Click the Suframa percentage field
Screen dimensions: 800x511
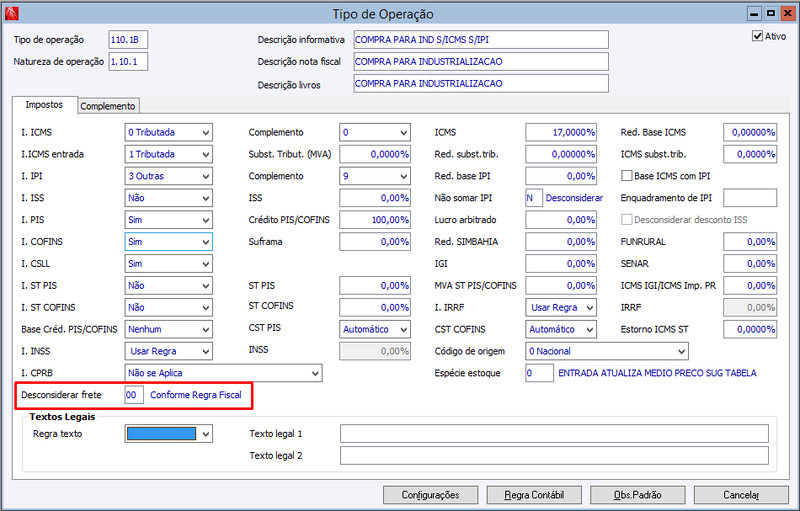(375, 242)
